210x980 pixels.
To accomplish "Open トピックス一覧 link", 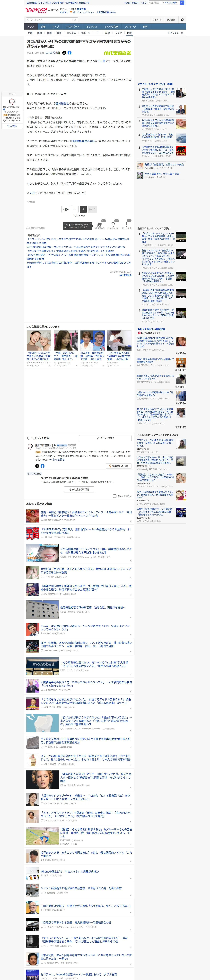I will [x=175, y=33].
